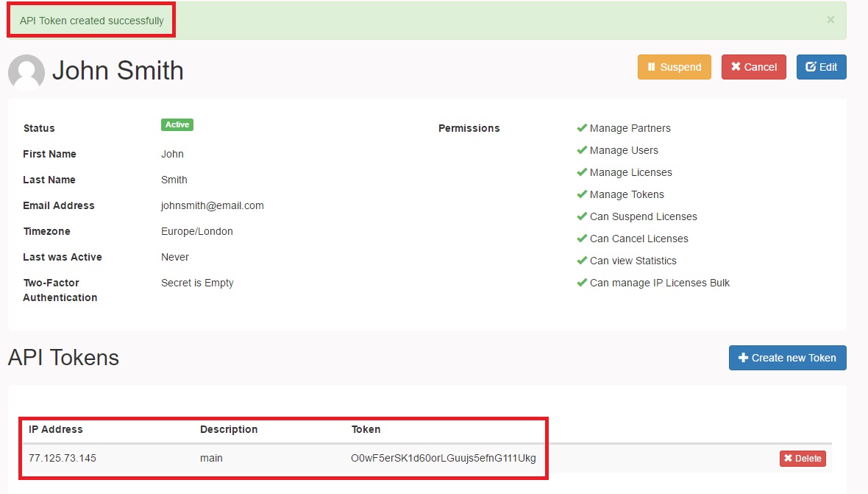
Task: Click the 'Secret is Empty' two-factor value
Action: click(x=197, y=283)
